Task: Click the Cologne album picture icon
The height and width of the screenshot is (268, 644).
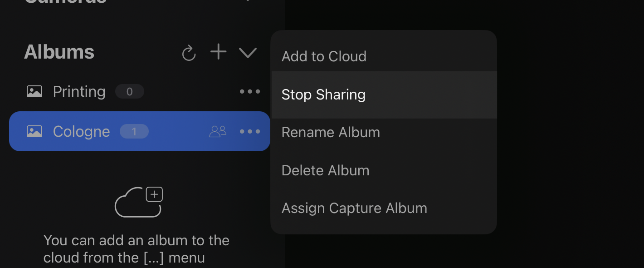Action: [34, 132]
